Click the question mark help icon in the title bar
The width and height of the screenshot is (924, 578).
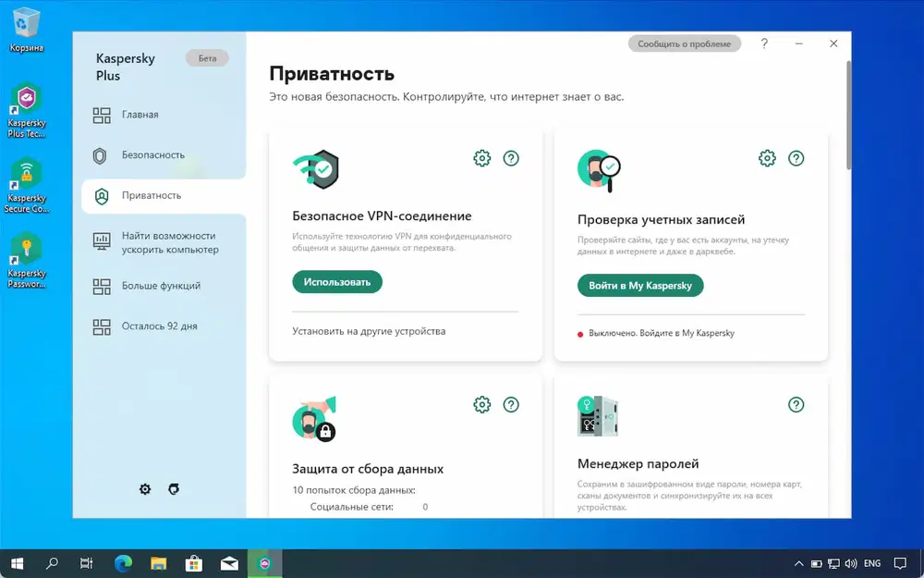764,43
